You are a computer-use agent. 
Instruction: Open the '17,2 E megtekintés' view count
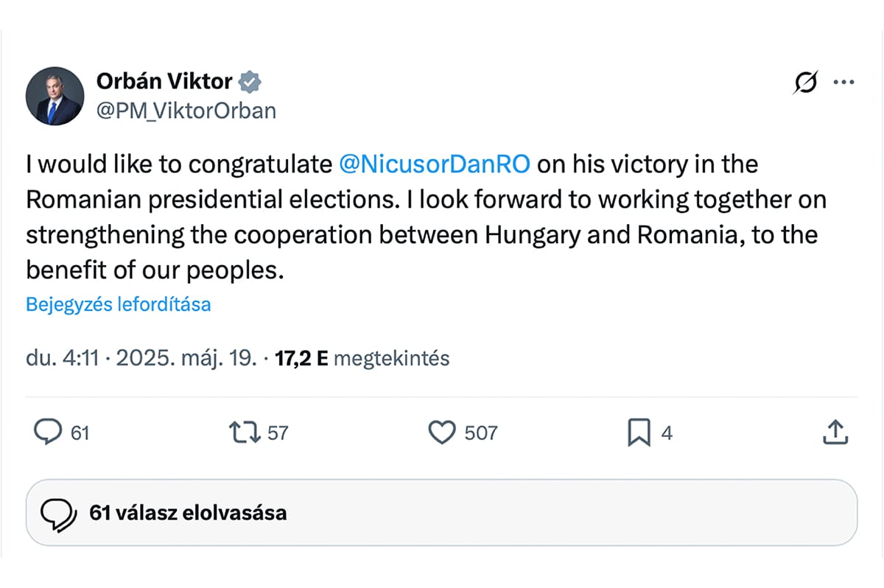pyautogui.click(x=362, y=359)
